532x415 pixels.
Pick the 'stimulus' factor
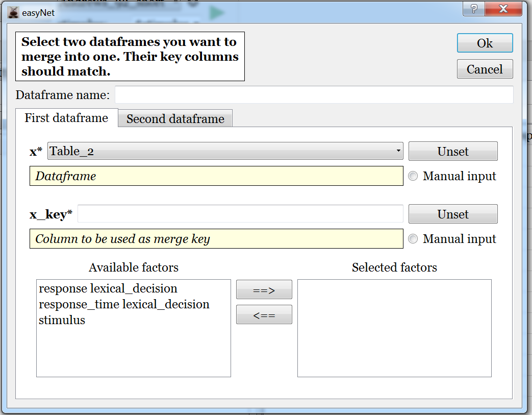tap(62, 320)
